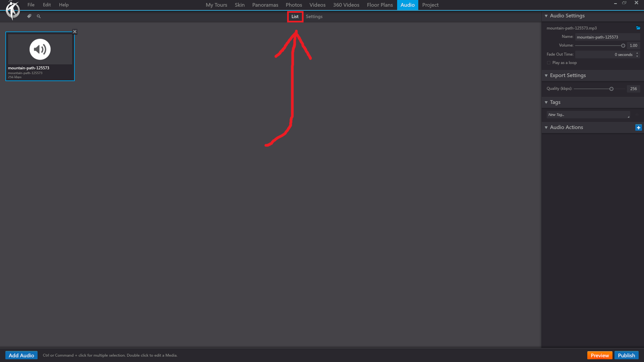Collapse the Export Settings section
The height and width of the screenshot is (362, 644).
click(546, 75)
